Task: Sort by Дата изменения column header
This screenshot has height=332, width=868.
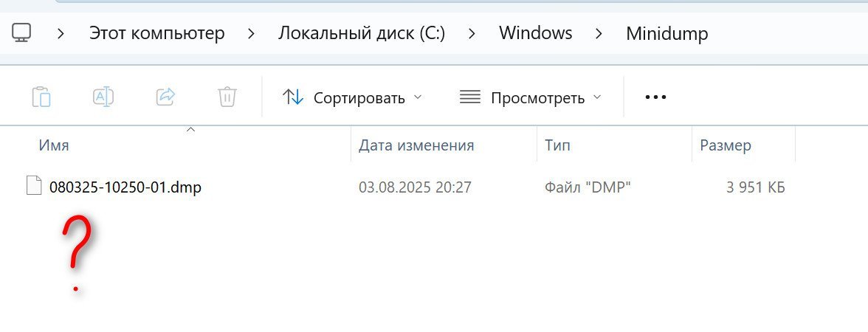Action: tap(416, 145)
